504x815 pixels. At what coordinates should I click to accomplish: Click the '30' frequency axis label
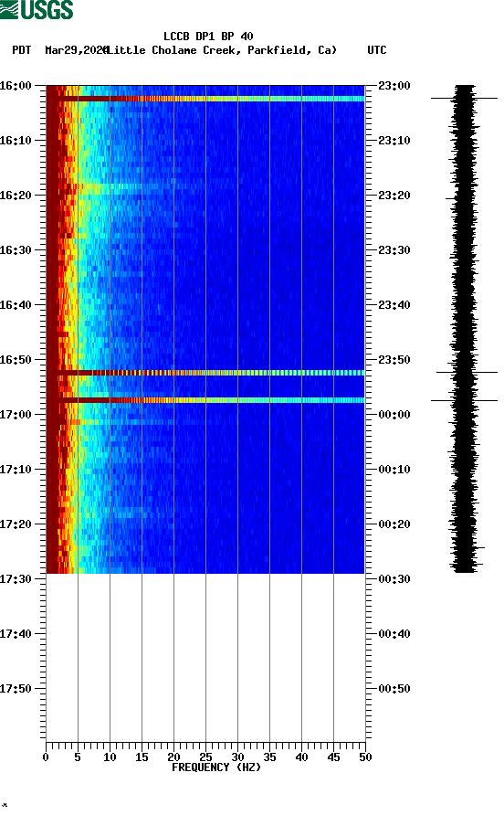click(x=237, y=757)
